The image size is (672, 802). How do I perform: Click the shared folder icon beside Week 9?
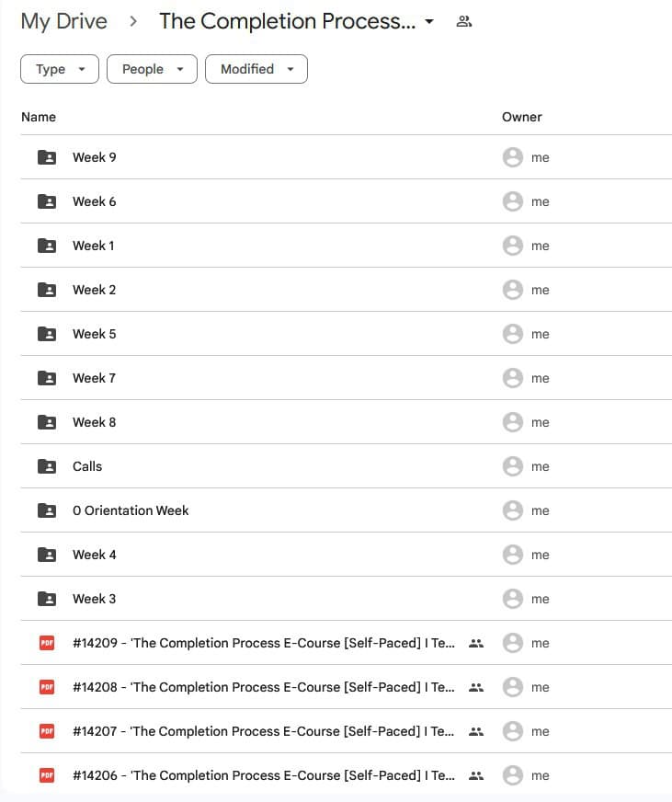click(46, 156)
